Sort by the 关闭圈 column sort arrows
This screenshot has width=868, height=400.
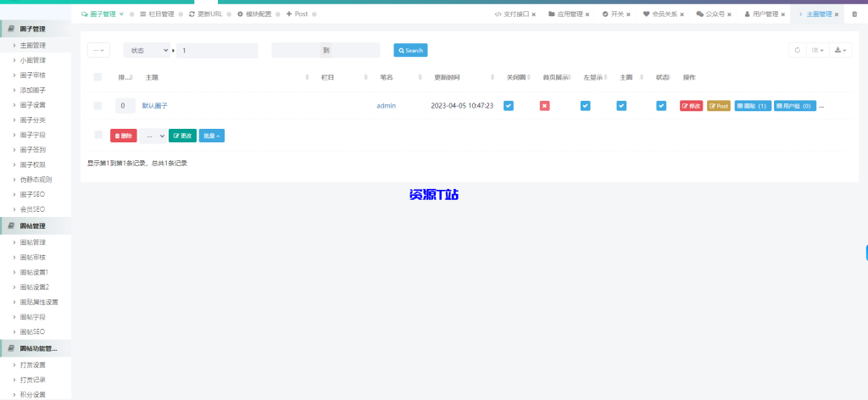(x=531, y=77)
